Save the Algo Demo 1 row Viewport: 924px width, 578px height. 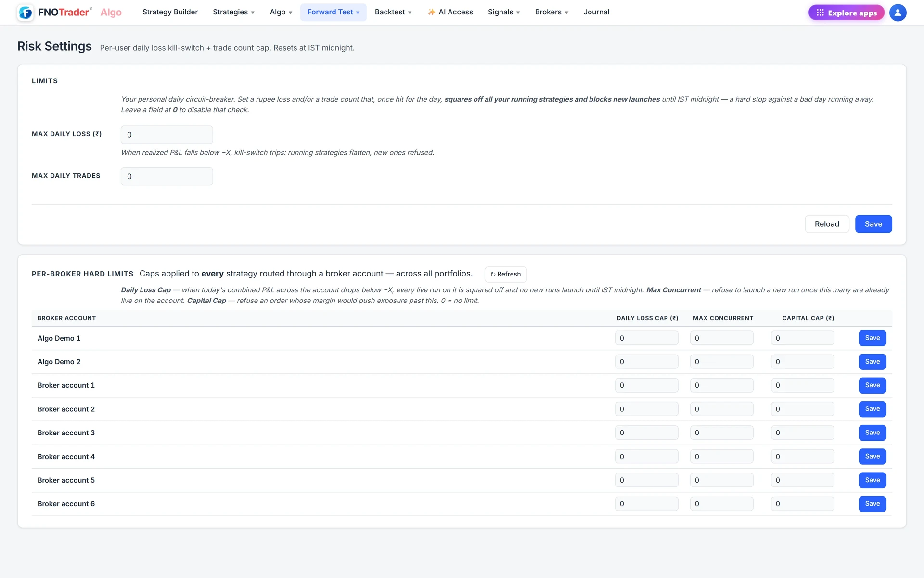tap(873, 338)
